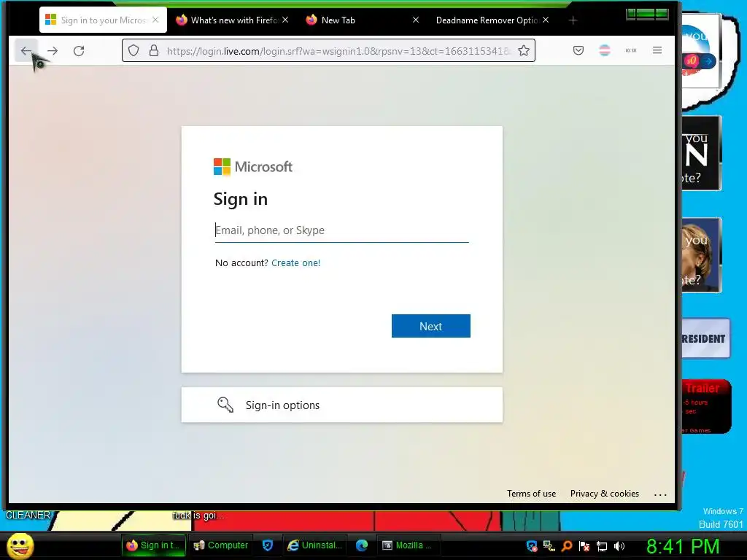Open the tray icon left of the speaker
747x560 pixels.
coord(602,545)
